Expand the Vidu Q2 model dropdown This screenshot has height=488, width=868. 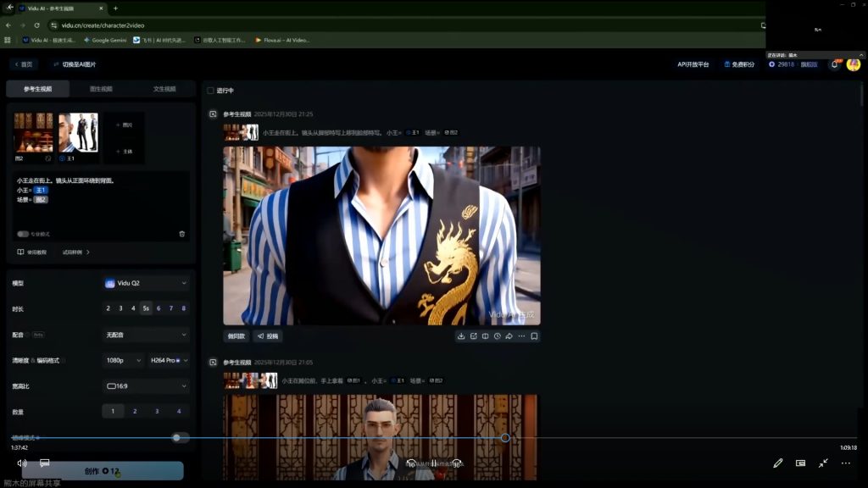coord(146,283)
